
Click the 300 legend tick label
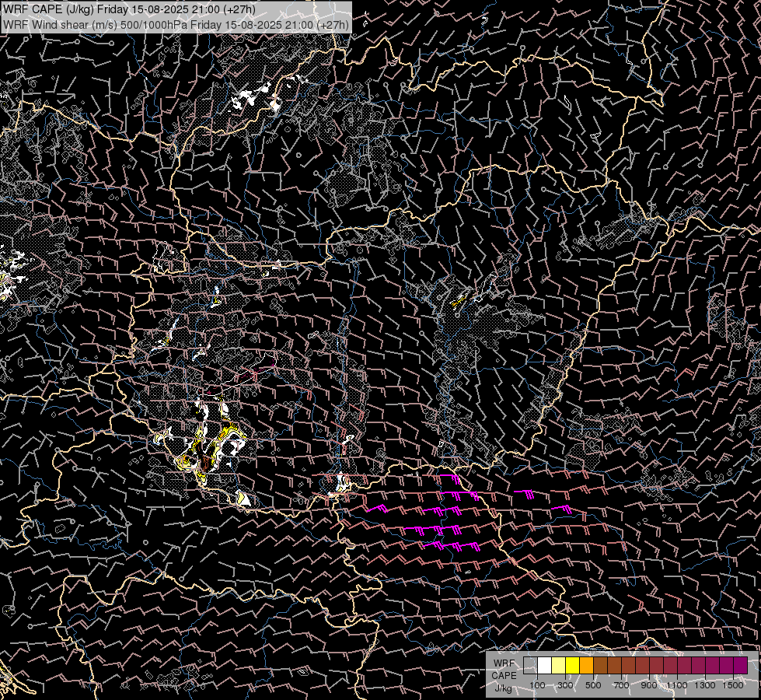[565, 685]
